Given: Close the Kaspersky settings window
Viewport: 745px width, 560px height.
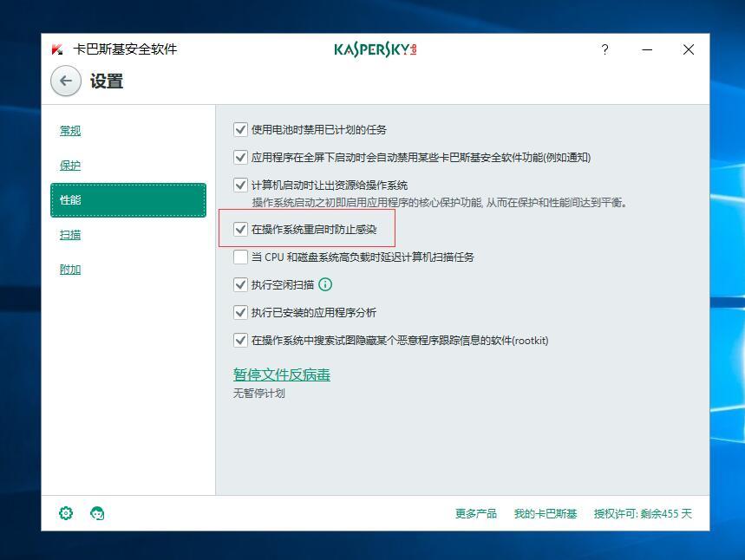Looking at the screenshot, I should click(x=689, y=49).
